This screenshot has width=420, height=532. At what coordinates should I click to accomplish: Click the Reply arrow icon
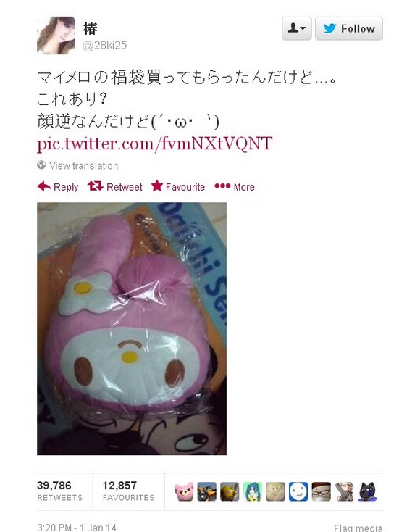tap(44, 186)
